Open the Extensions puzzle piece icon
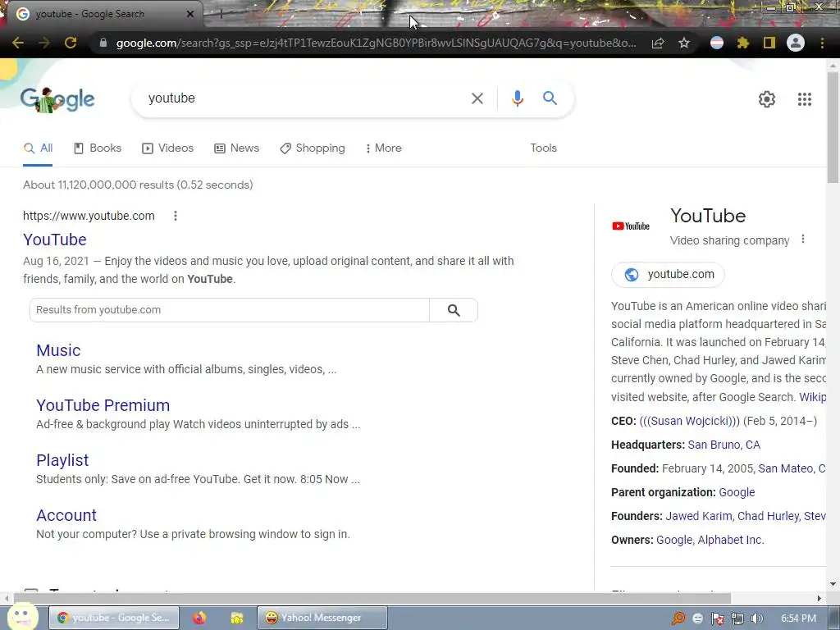 coord(743,43)
